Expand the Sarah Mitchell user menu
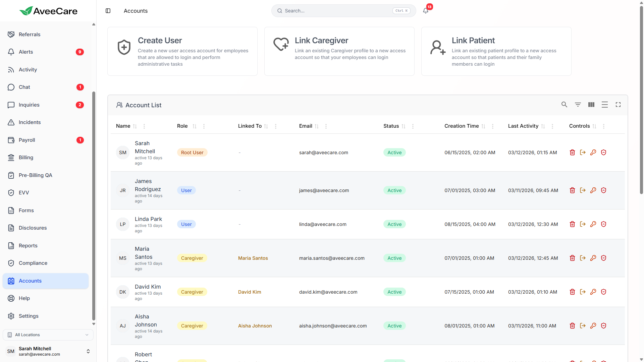This screenshot has height=362, width=644. click(x=88, y=351)
